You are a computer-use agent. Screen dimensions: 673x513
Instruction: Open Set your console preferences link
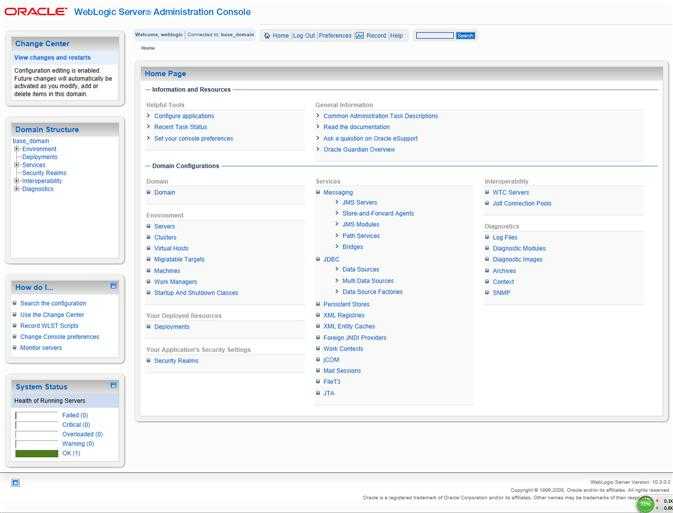point(194,139)
